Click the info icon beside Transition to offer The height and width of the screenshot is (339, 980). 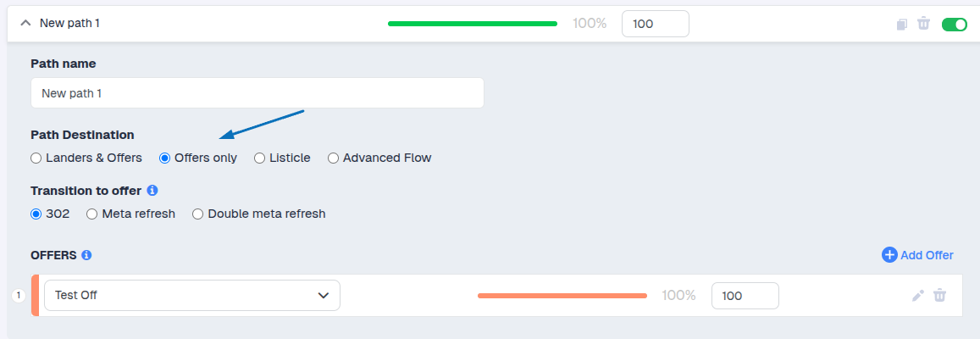coord(152,190)
